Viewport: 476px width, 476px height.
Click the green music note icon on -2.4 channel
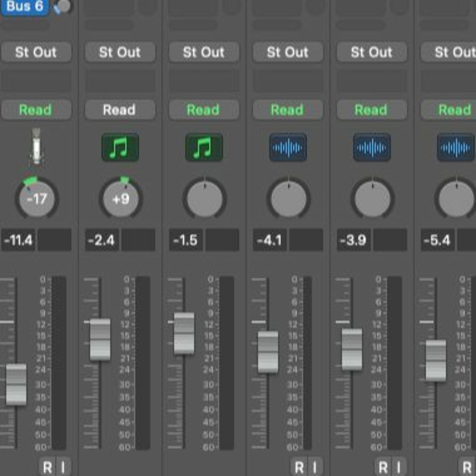click(120, 147)
